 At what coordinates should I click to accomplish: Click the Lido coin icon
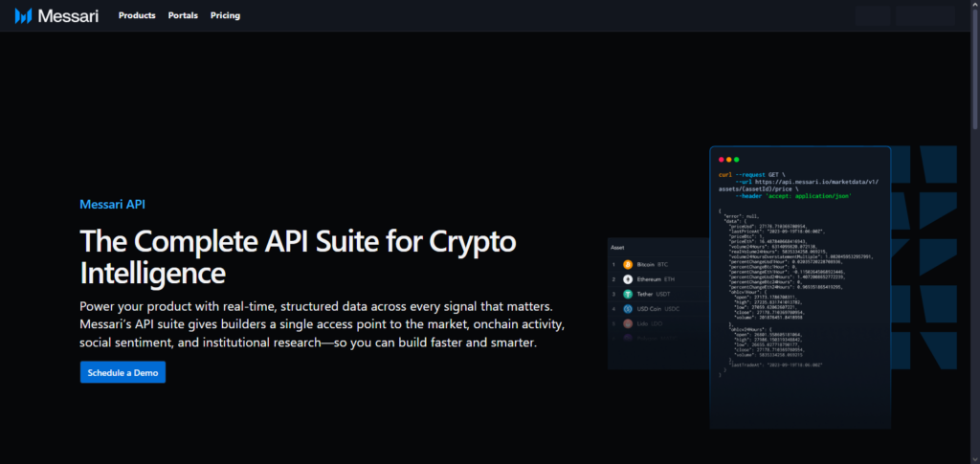[628, 323]
